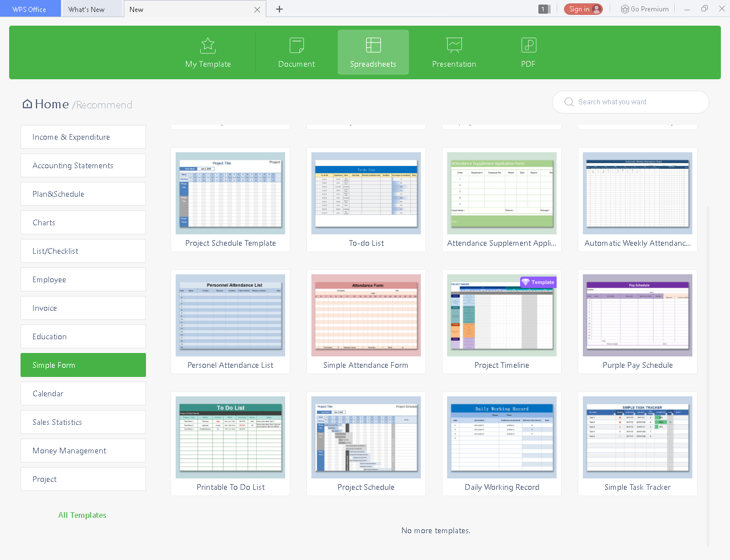Close the New tab
The width and height of the screenshot is (730, 560).
pos(257,10)
